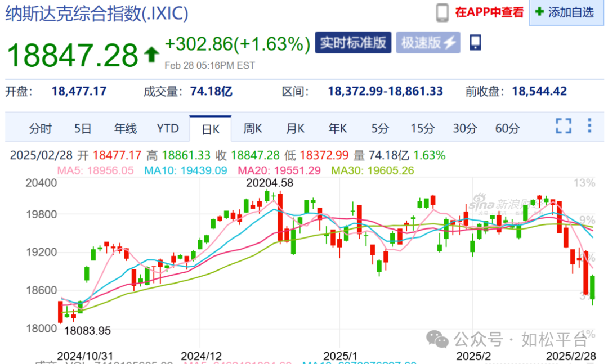Screen dimensions: 608x364
Task: Show the 5分 minute chart
Action: 380,129
